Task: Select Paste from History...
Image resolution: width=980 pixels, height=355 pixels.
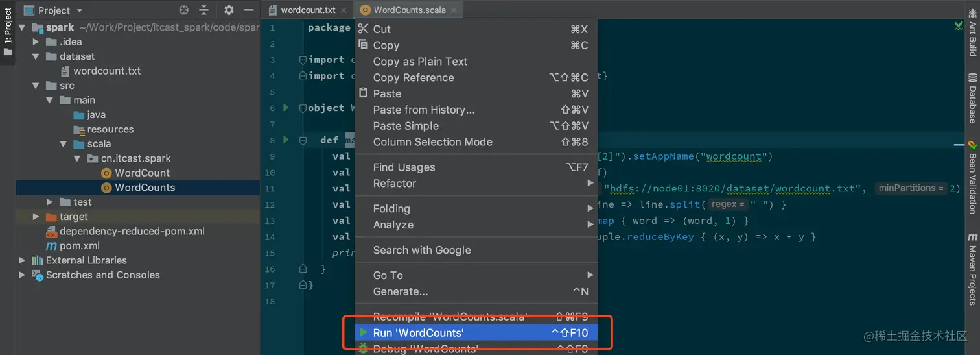Action: [x=476, y=110]
